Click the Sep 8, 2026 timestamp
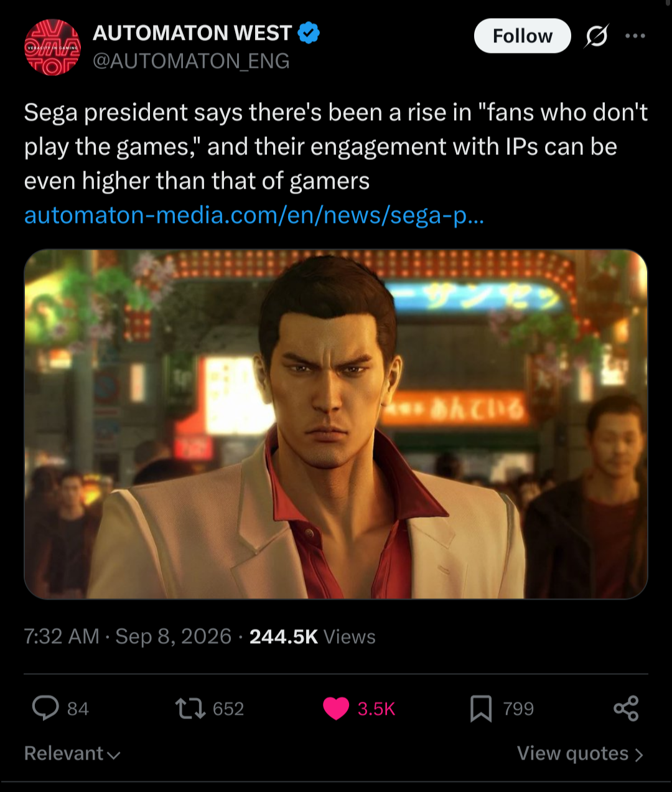The height and width of the screenshot is (792, 672). 174,637
